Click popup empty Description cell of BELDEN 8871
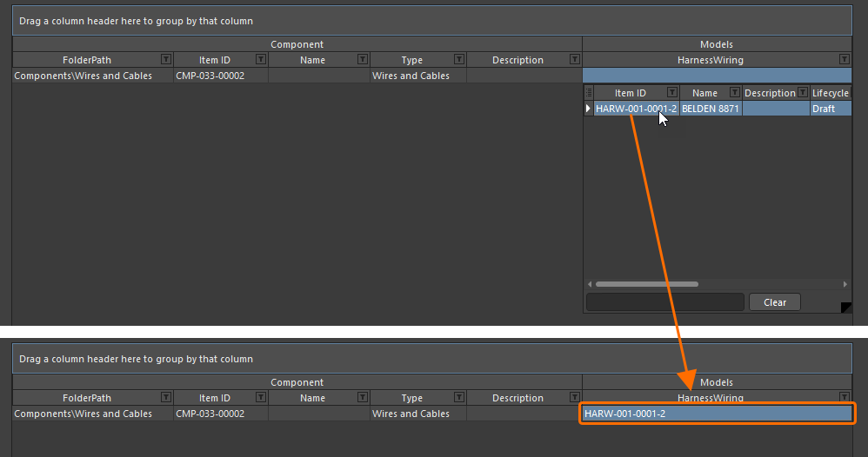The height and width of the screenshot is (457, 868). pyautogui.click(x=776, y=109)
